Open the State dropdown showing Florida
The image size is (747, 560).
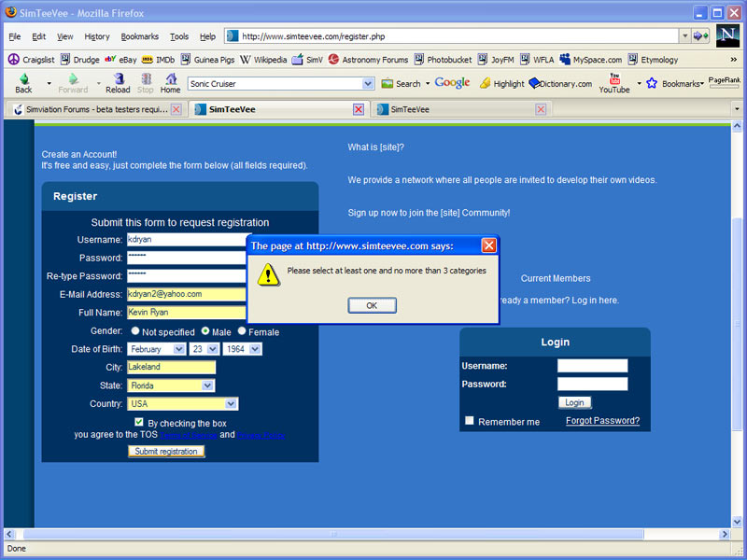click(171, 385)
